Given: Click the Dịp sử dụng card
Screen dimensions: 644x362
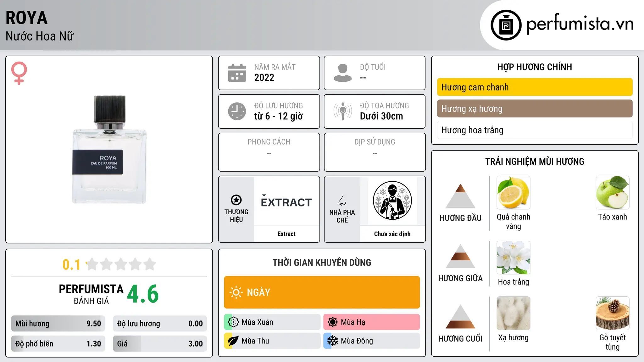Looking at the screenshot, I should [x=375, y=152].
